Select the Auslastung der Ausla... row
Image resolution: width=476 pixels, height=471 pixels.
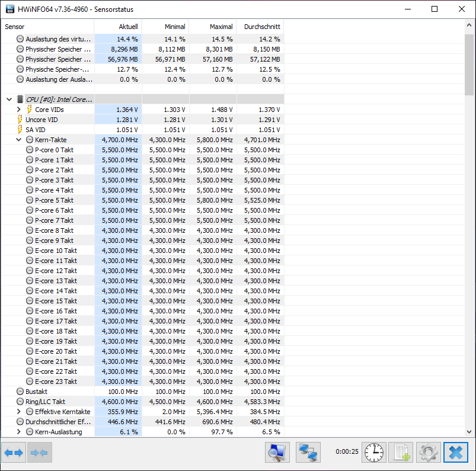[143, 79]
